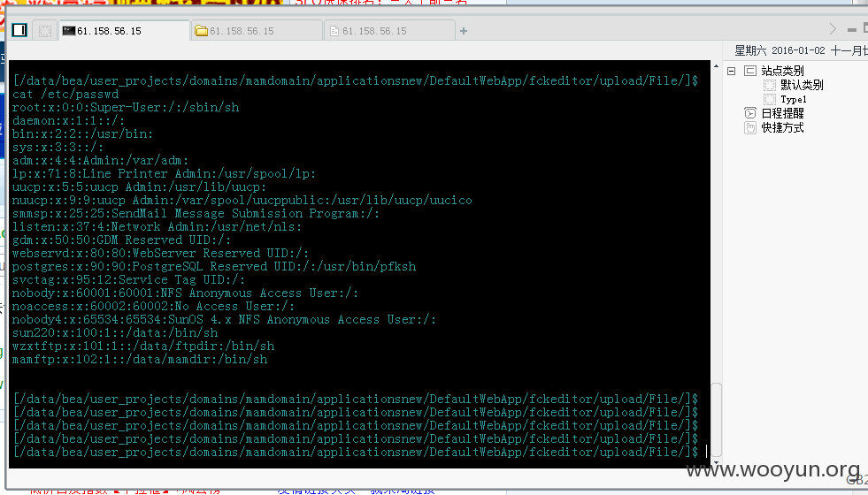This screenshot has height=495, width=868.
Task: Click the wzxtftp:x:101:1 line
Action: pyautogui.click(x=143, y=346)
